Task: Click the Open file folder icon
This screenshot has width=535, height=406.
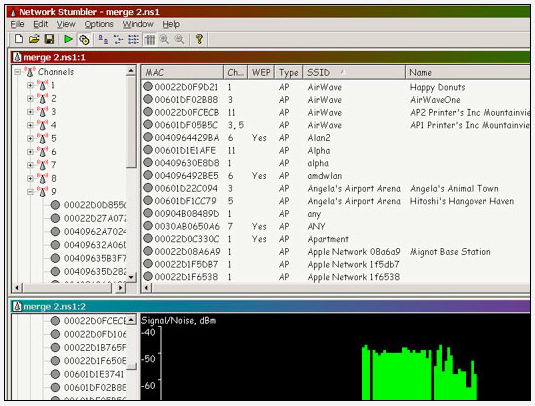Action: (x=34, y=39)
